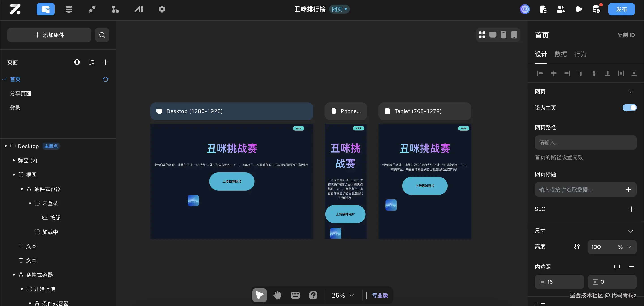Add a new page with plus icon
This screenshot has height=306, width=644.
(x=105, y=62)
